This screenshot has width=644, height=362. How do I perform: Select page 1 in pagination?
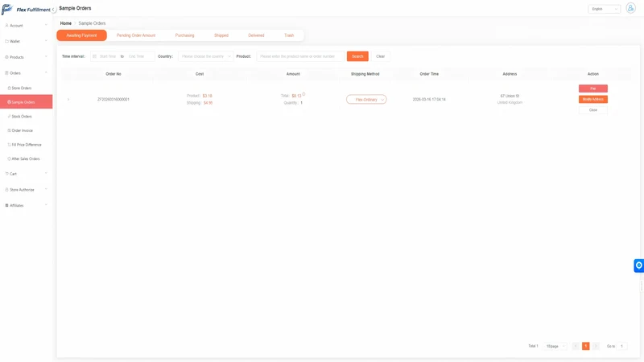pyautogui.click(x=586, y=346)
